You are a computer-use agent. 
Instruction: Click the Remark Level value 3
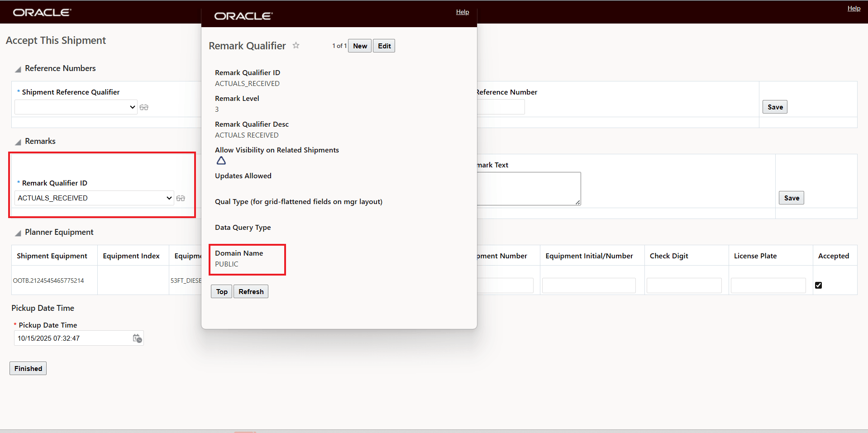click(217, 109)
